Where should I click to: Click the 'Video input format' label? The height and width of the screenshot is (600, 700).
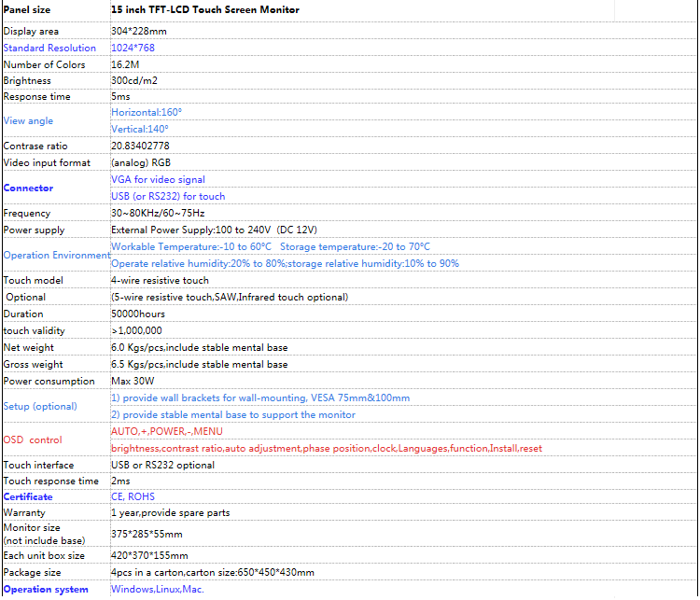tap(47, 163)
